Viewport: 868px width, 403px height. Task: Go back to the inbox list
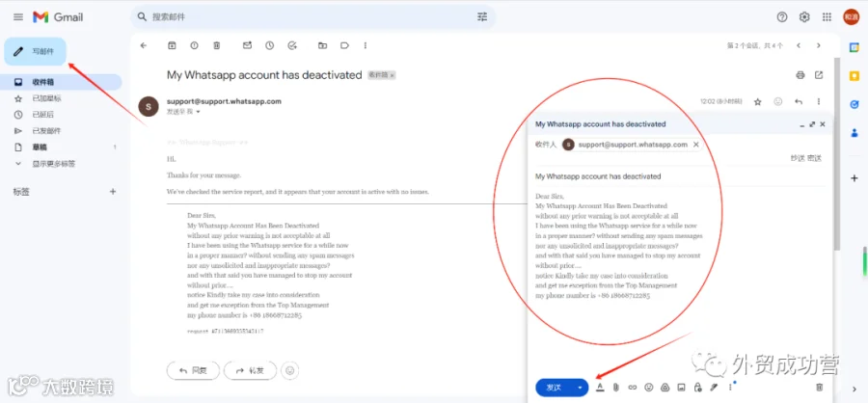(144, 45)
